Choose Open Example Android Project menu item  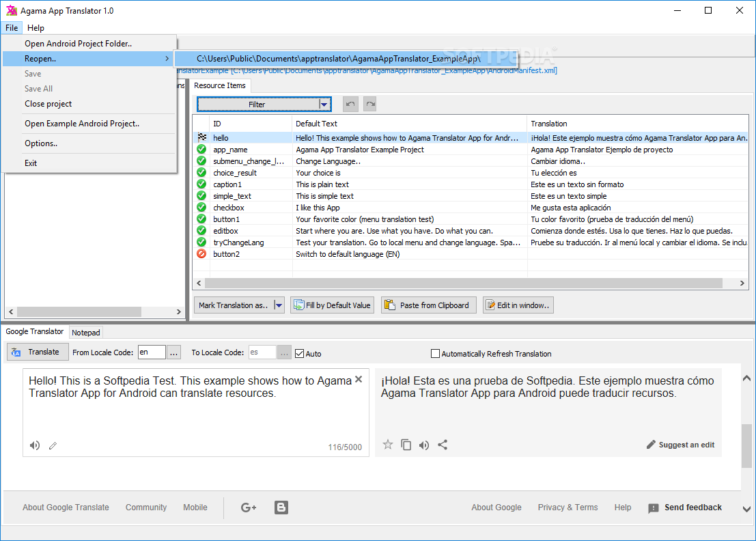tap(89, 124)
